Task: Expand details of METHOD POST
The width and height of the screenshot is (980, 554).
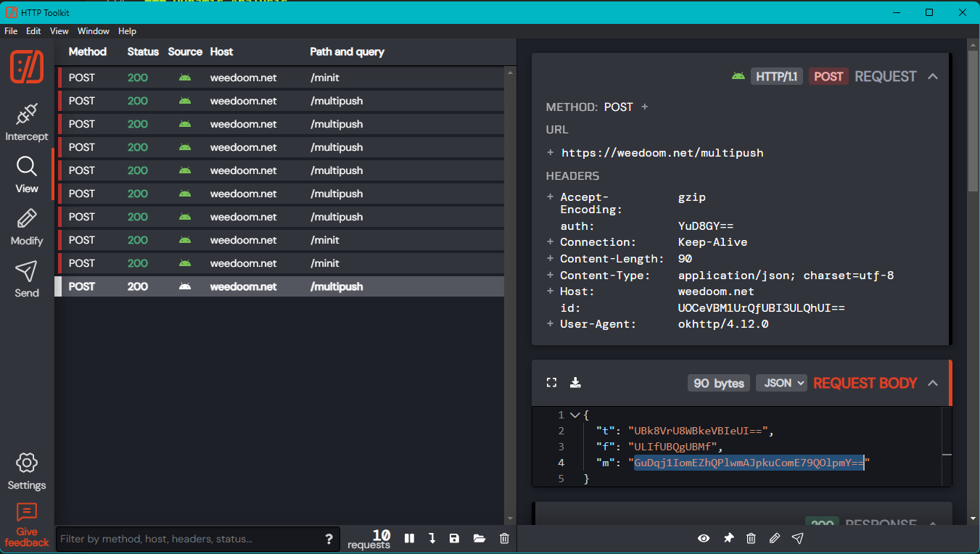Action: tap(644, 107)
